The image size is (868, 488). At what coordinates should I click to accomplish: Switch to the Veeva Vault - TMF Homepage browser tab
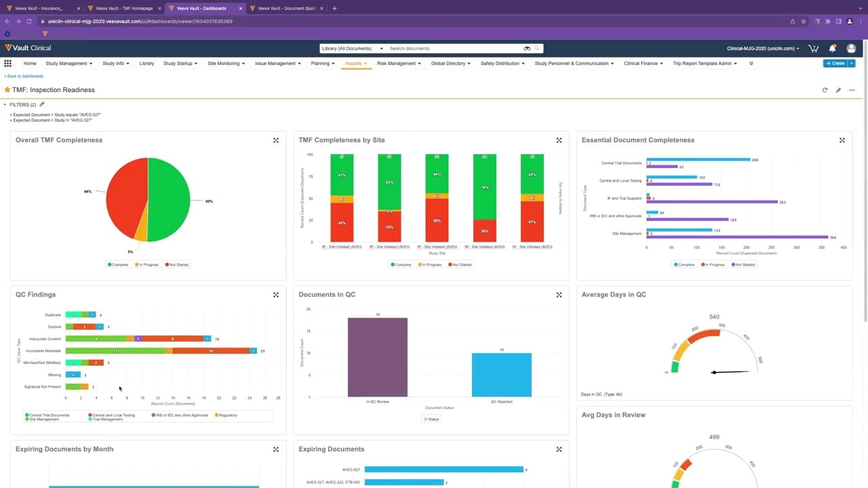123,8
